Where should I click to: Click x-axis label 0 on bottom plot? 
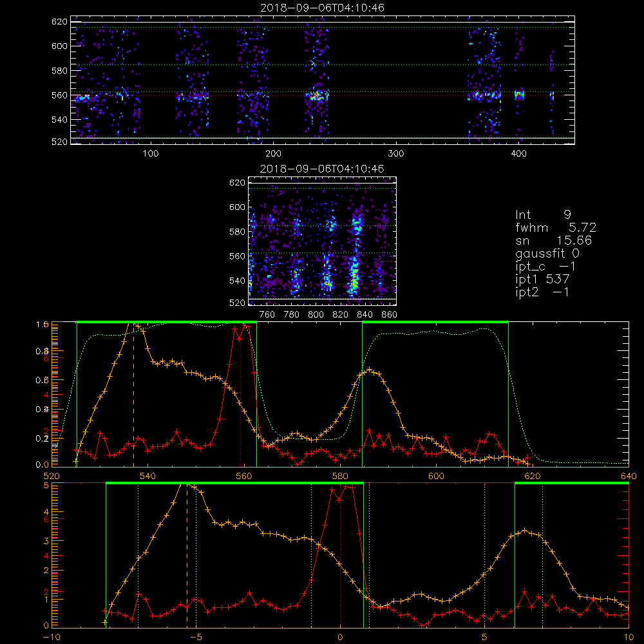click(340, 638)
